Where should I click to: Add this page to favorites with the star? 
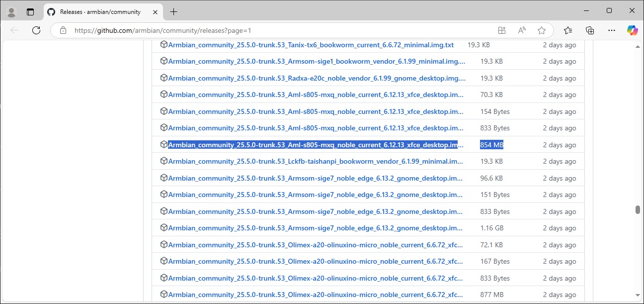(x=542, y=30)
